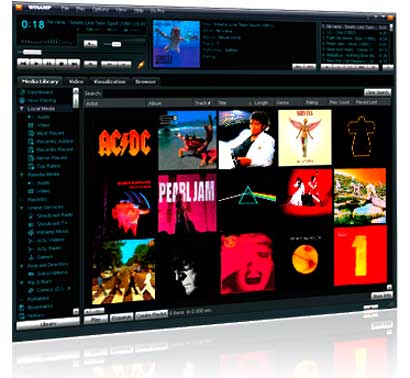Image resolution: width=410 pixels, height=378 pixels.
Task: Select Recently Played view icon
Action: click(x=31, y=150)
